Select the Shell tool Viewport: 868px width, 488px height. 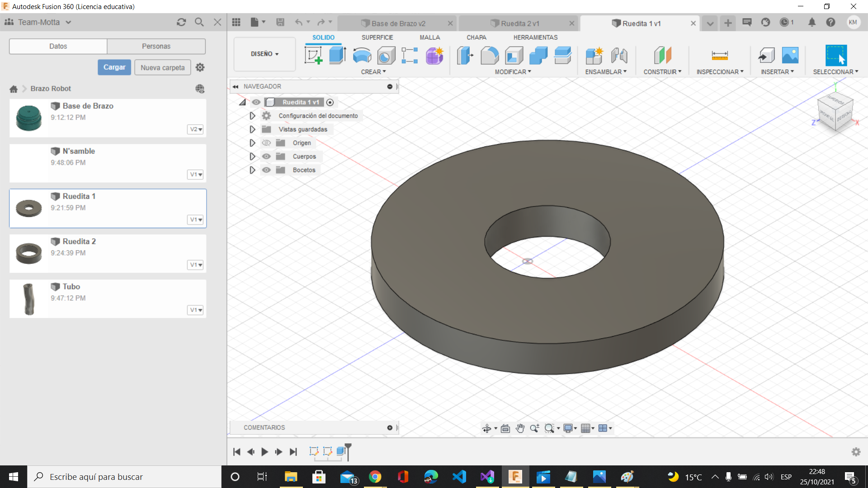point(514,56)
